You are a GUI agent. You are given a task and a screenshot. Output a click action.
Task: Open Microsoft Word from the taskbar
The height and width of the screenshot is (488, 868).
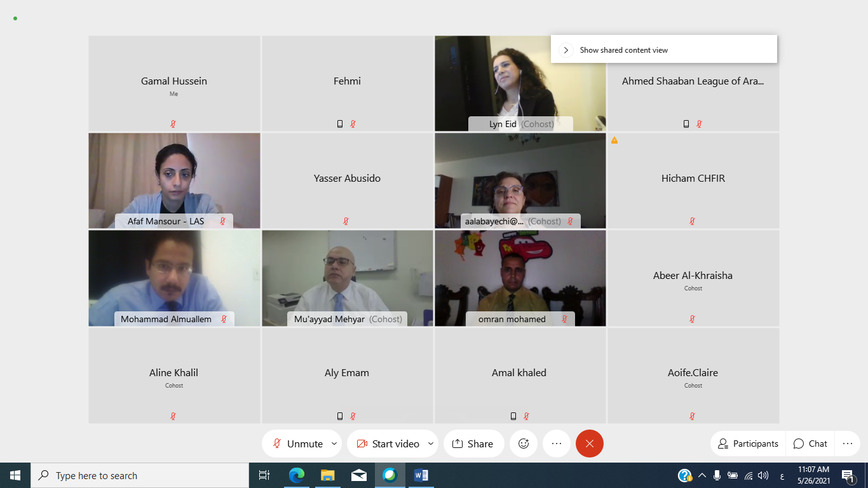tap(421, 475)
